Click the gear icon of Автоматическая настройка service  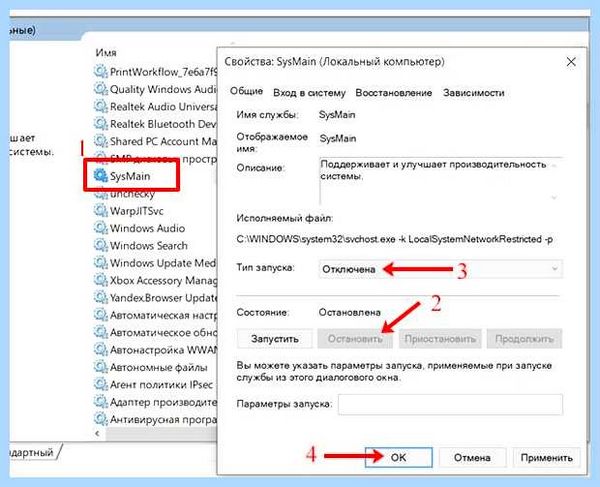tap(101, 315)
